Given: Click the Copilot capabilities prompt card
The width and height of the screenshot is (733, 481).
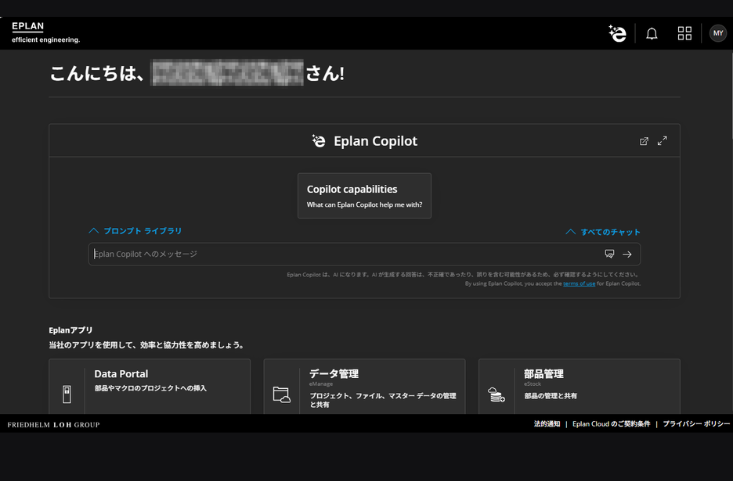Looking at the screenshot, I should tap(364, 196).
